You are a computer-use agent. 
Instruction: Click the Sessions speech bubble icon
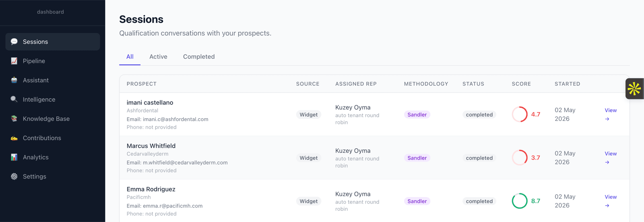point(14,41)
